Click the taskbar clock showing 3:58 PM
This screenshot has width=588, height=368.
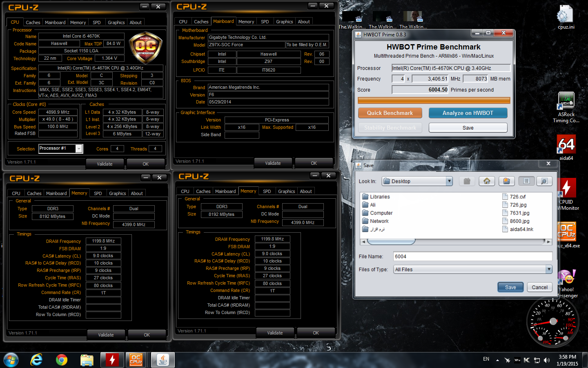(x=567, y=360)
